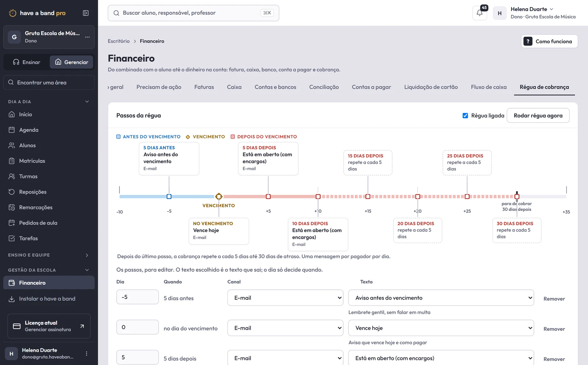
Task: Open Tarefas section
Action: tap(49, 238)
